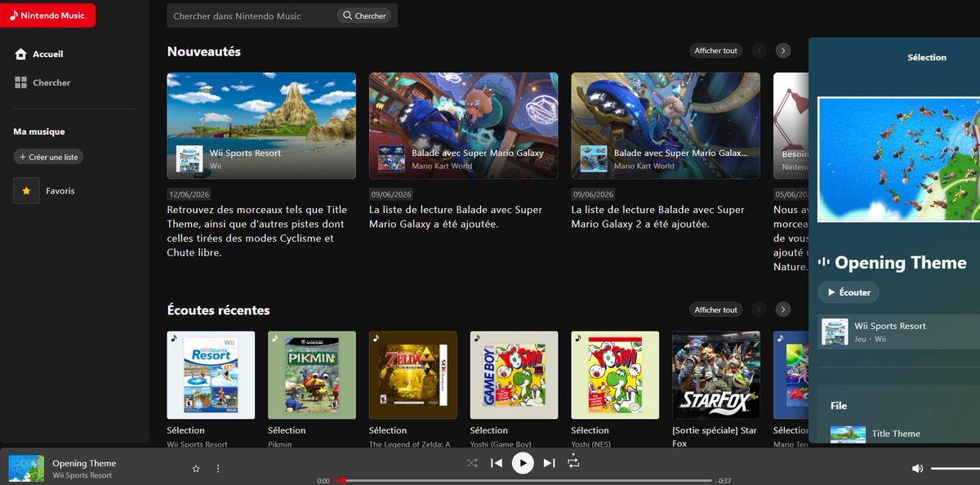Open Legend of Zelda recent cover
This screenshot has height=485, width=980.
point(413,375)
